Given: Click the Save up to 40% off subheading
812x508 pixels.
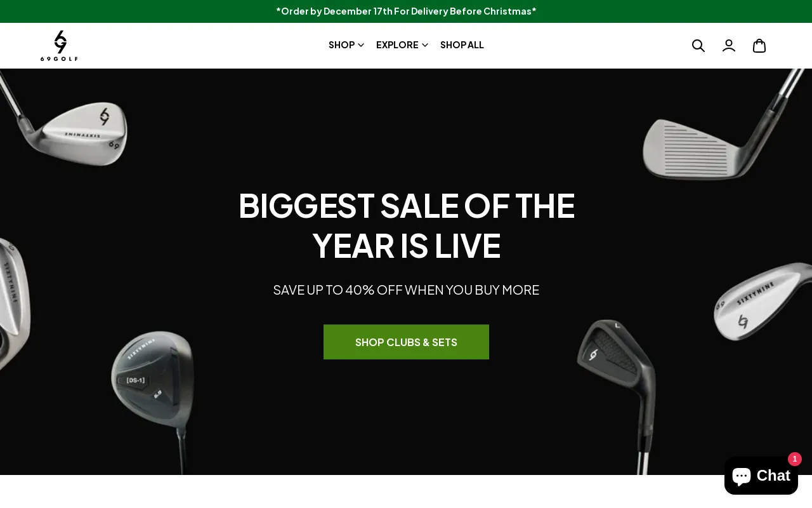Looking at the screenshot, I should [406, 290].
